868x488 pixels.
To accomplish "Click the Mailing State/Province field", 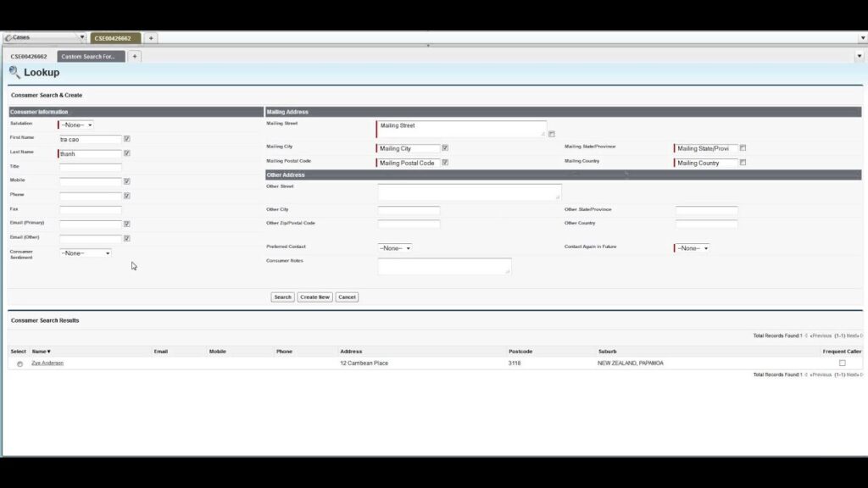I will click(706, 148).
